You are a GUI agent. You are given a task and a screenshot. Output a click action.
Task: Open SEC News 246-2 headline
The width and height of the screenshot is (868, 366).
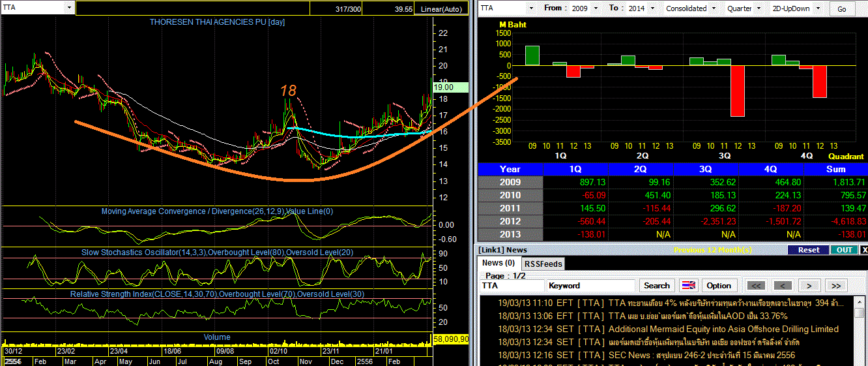tap(646, 355)
